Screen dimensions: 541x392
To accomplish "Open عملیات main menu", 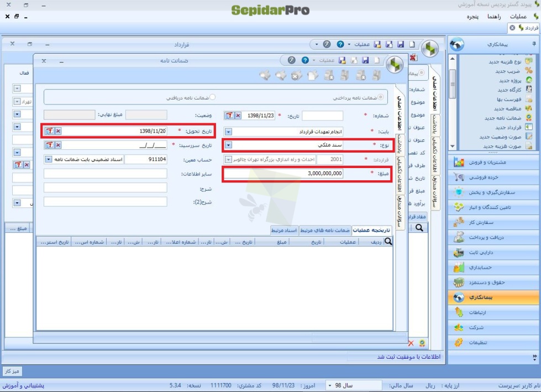I will point(518,16).
